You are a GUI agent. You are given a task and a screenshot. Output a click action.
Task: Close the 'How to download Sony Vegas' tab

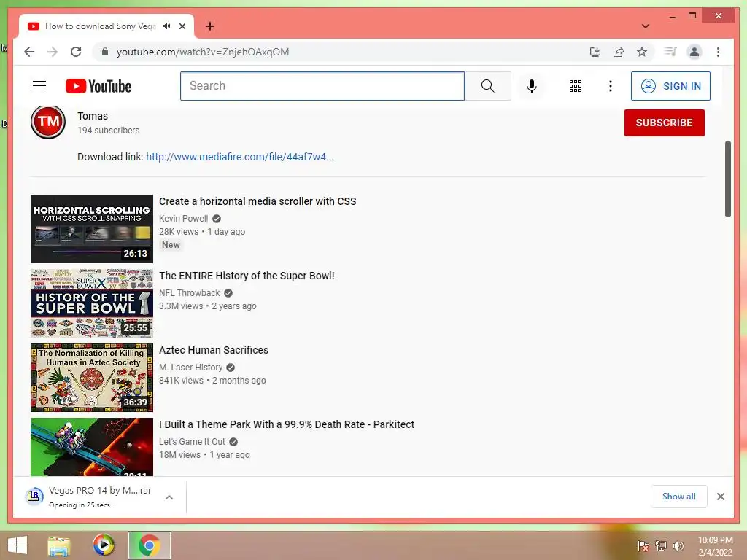tap(182, 26)
